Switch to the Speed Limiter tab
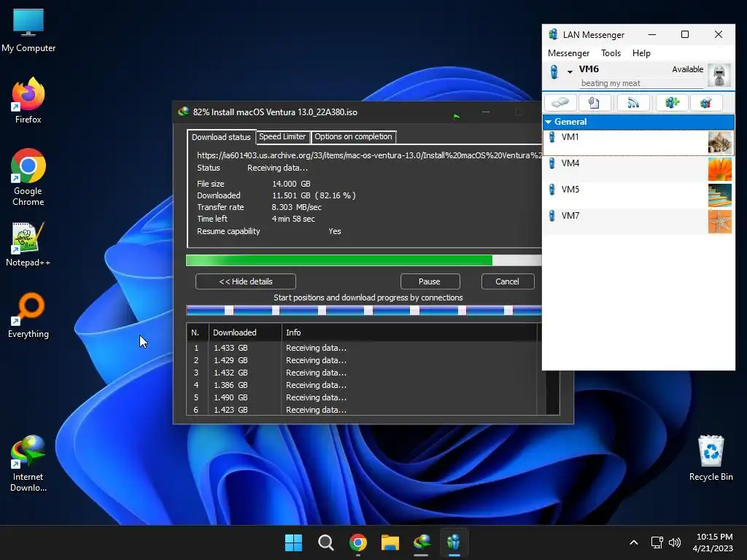This screenshot has width=747, height=560. pos(282,136)
